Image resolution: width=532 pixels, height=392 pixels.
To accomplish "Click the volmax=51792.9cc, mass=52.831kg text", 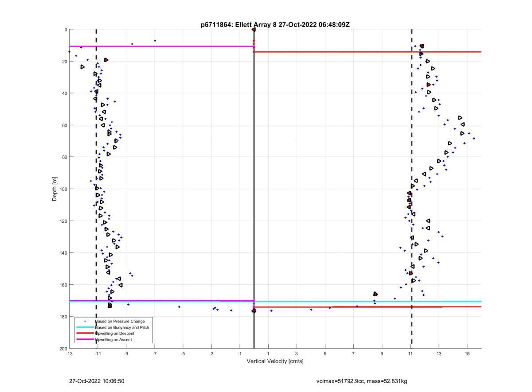I will [x=362, y=381].
